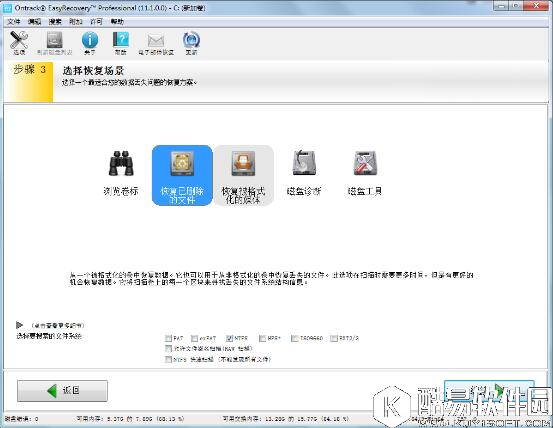Screen dimensions: 553x428
Task: Open the 搜索 menu
Action: pos(55,22)
